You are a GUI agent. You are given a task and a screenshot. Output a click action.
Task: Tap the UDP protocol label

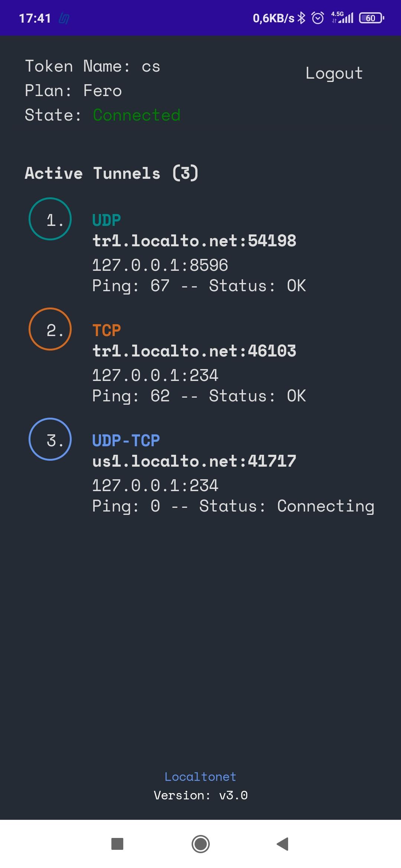point(107,220)
